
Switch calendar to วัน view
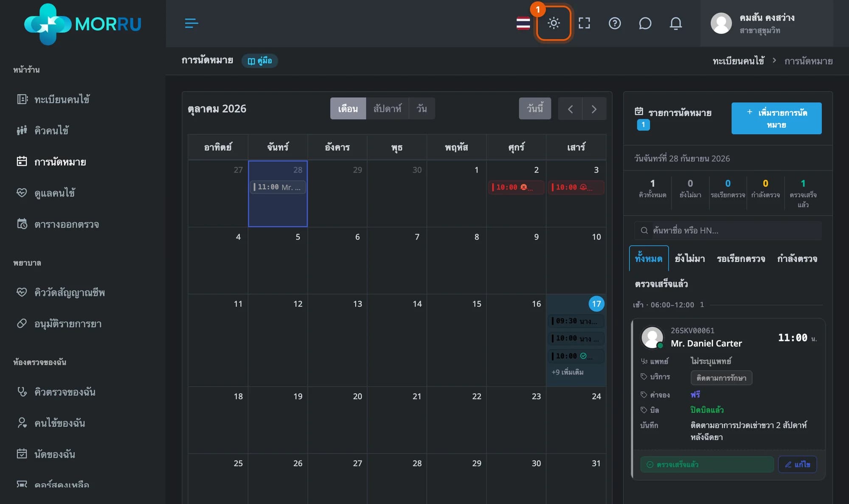pos(422,109)
